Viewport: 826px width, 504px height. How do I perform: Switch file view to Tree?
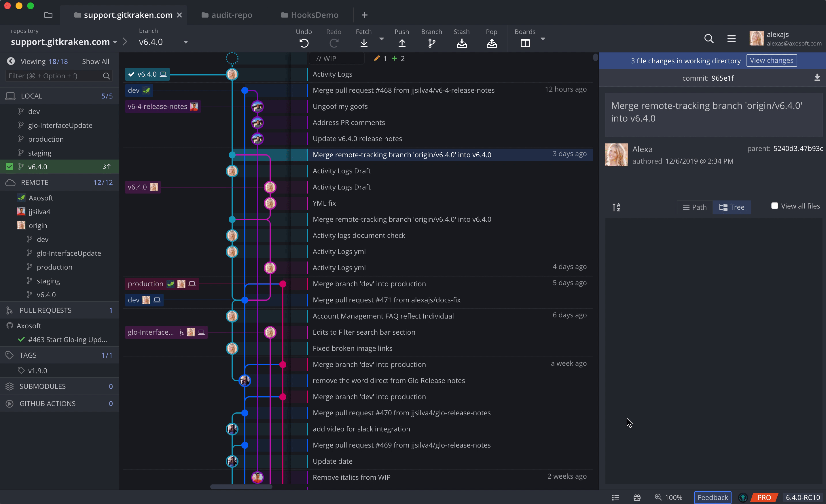click(732, 207)
